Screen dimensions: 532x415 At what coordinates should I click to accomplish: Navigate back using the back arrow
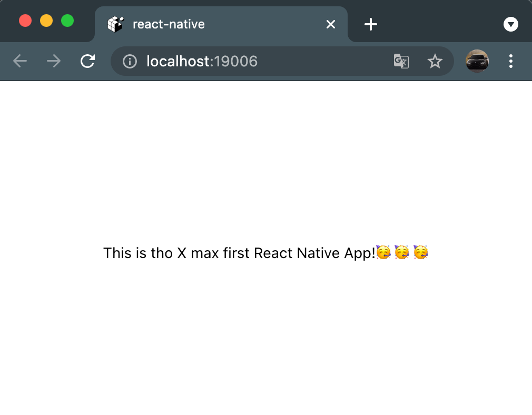[x=20, y=61]
